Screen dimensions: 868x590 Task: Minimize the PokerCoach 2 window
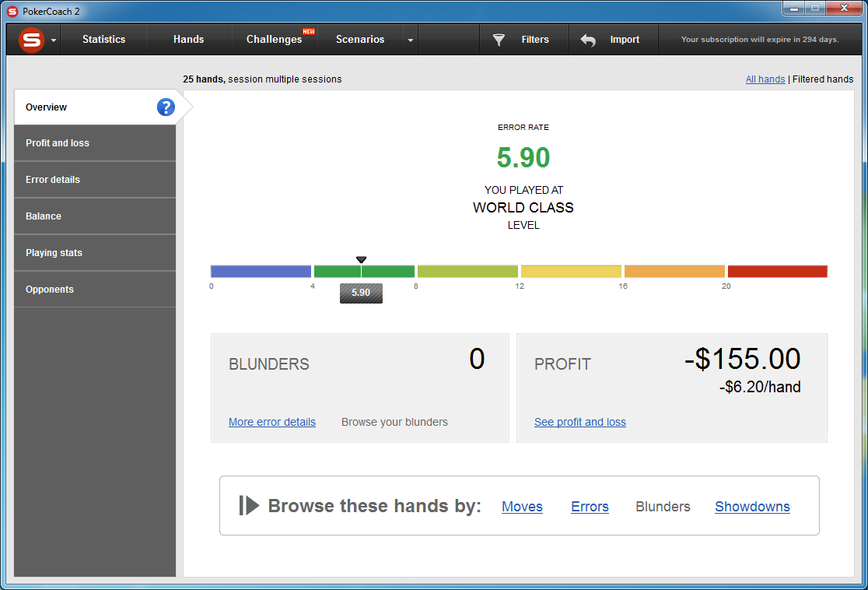tap(793, 9)
